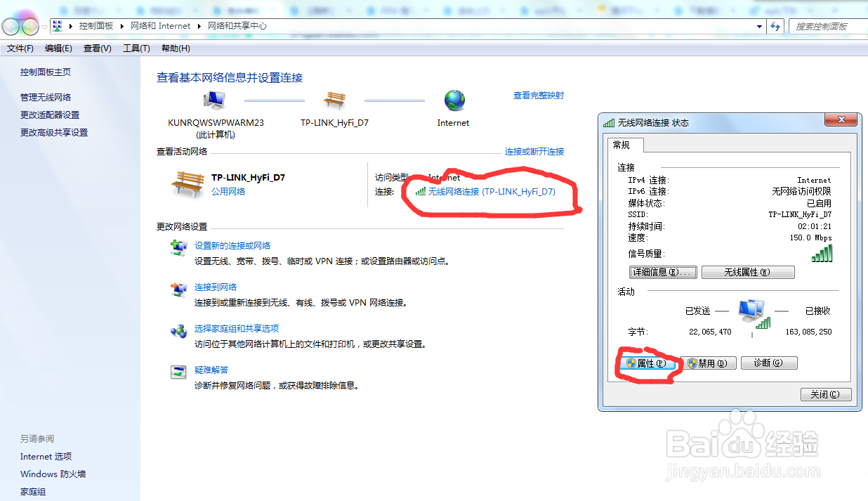The width and height of the screenshot is (868, 501).
Task: Click the Back navigation arrow button
Action: [11, 27]
